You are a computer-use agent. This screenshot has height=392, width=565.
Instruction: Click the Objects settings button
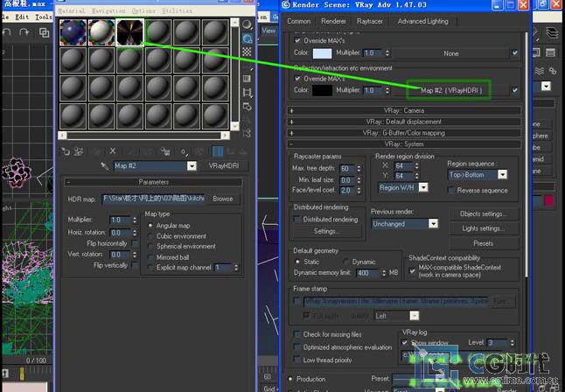pyautogui.click(x=483, y=213)
